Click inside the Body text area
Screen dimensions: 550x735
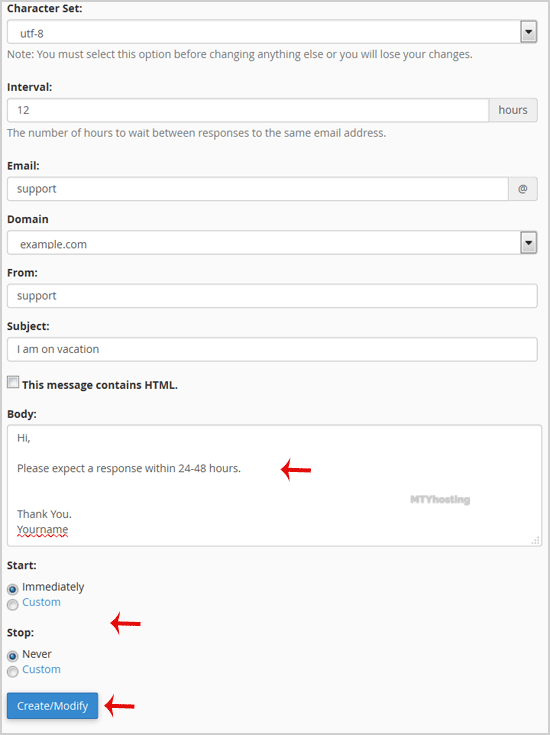274,486
